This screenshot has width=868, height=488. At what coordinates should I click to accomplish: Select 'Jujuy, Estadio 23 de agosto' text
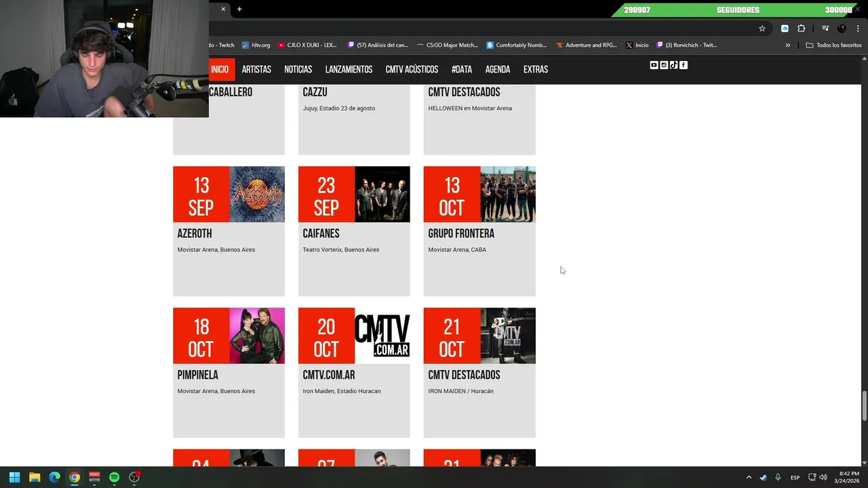tap(339, 108)
